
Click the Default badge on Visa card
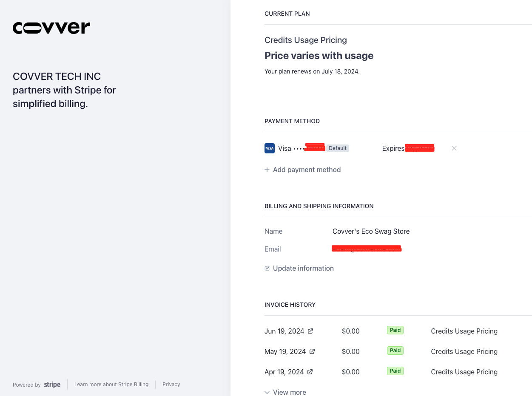pyautogui.click(x=338, y=148)
